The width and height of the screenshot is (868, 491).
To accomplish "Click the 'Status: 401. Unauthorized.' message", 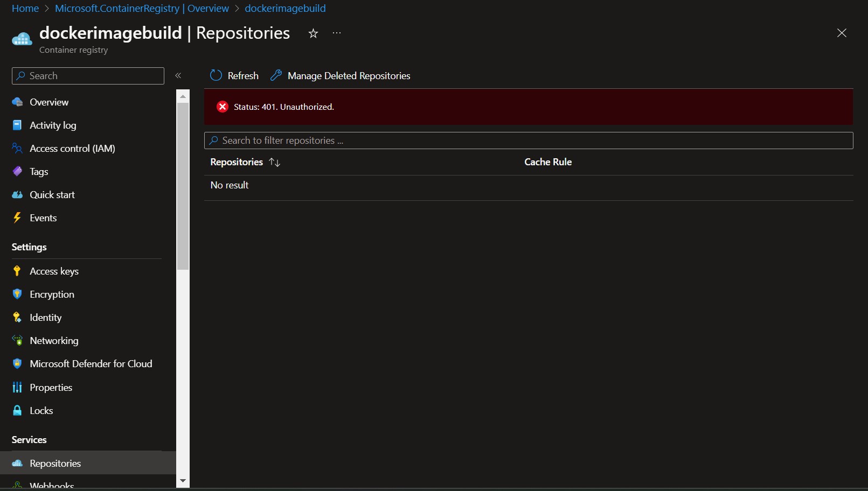I will 284,107.
